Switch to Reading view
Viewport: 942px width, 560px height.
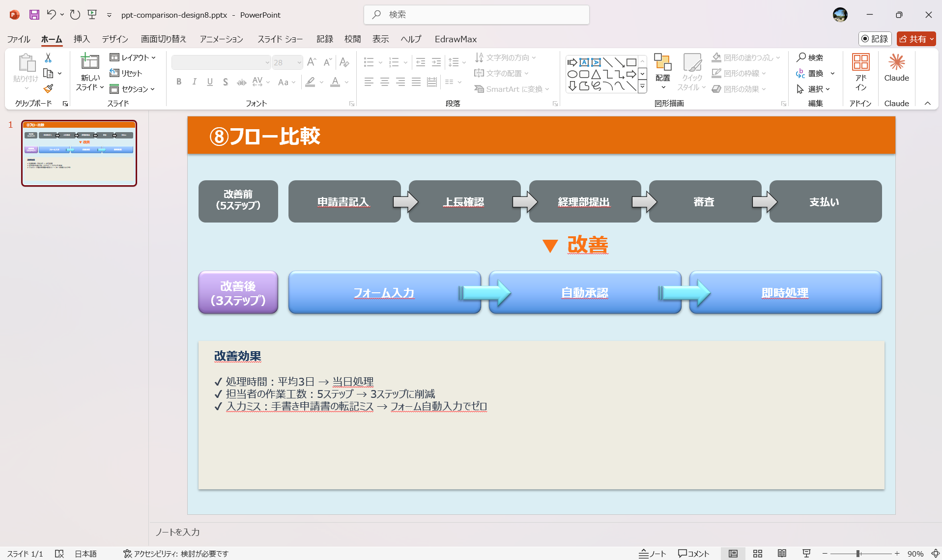coord(782,554)
